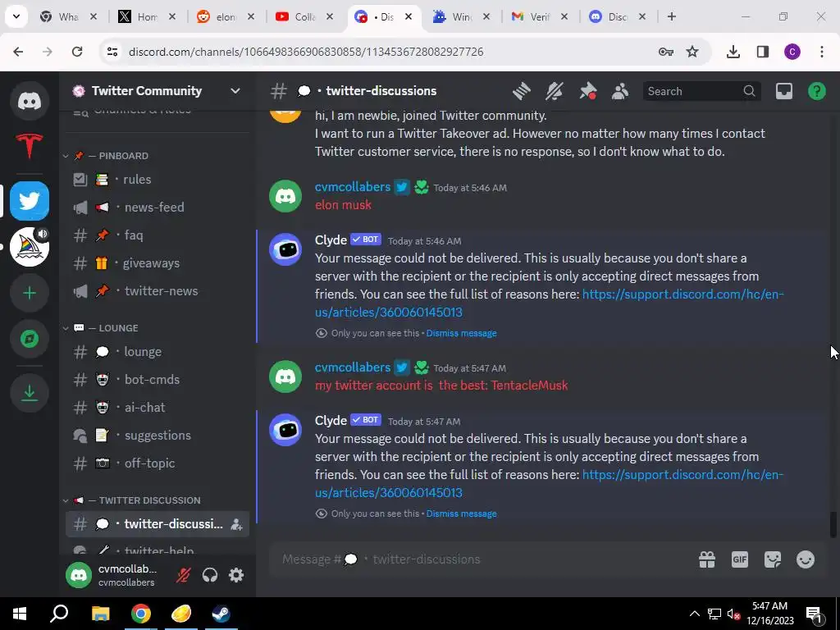Viewport: 840px width, 630px height.
Task: Click the Add a Server plus icon
Action: coord(30,293)
